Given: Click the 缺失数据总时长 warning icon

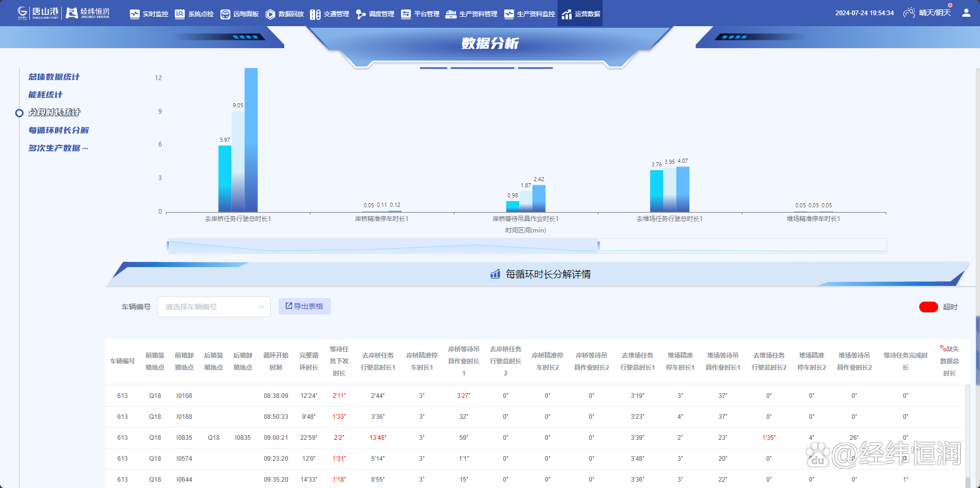Looking at the screenshot, I should pyautogui.click(x=943, y=348).
